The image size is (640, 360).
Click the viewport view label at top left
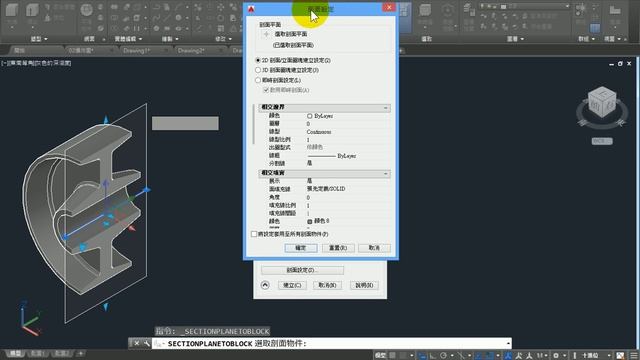36,63
